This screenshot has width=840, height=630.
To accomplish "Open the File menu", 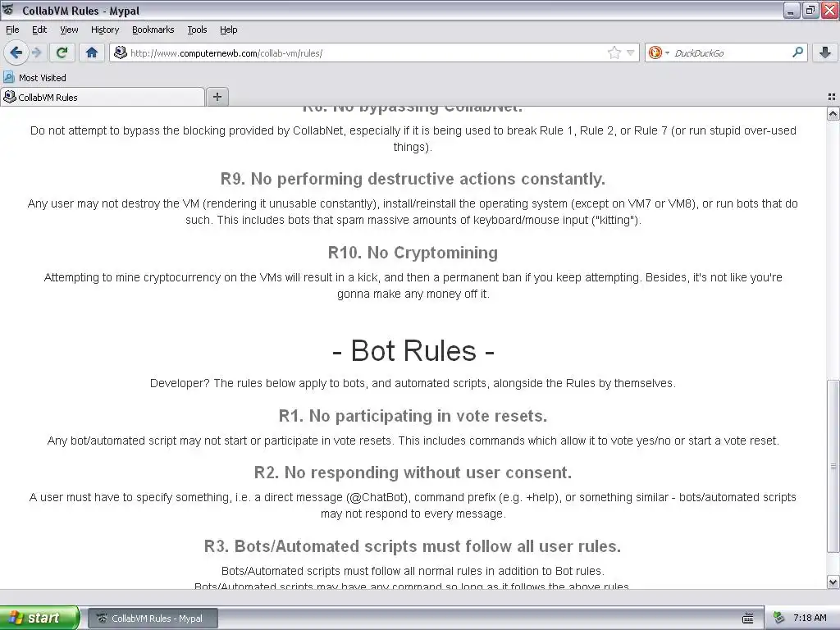I will point(12,30).
